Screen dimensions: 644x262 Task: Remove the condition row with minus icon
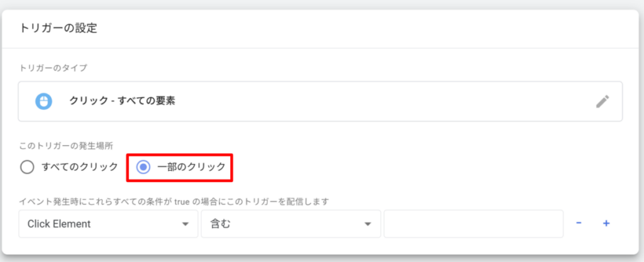579,223
